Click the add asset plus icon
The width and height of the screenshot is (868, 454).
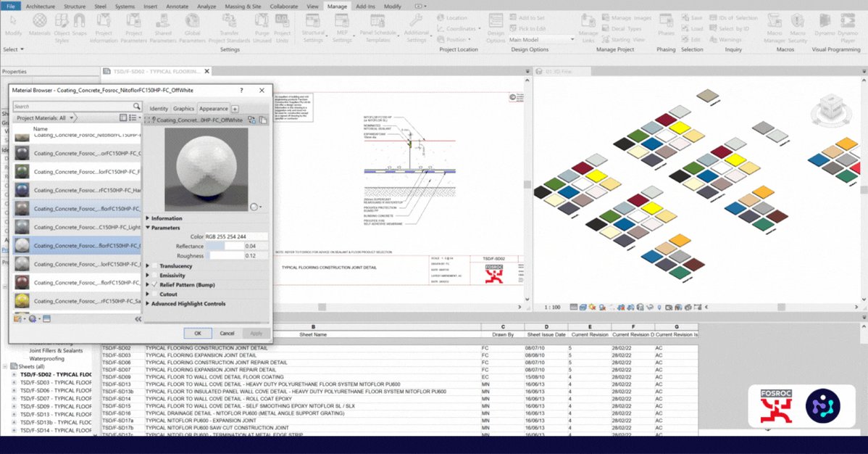click(x=235, y=109)
